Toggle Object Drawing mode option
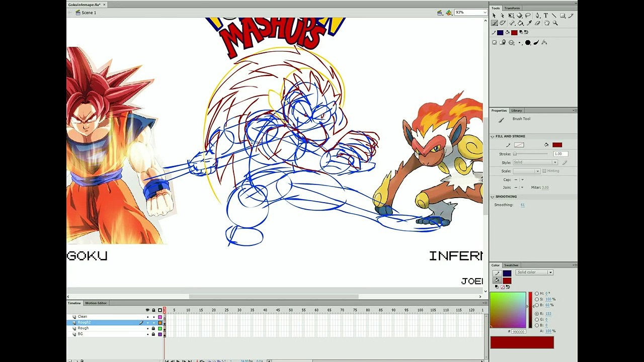Screen dimensions: 644x362 (495, 42)
